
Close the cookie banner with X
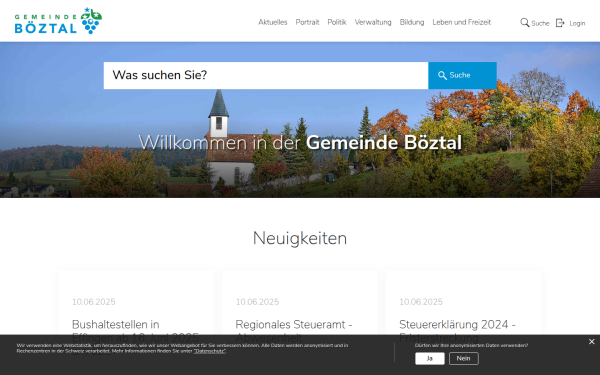tap(591, 342)
